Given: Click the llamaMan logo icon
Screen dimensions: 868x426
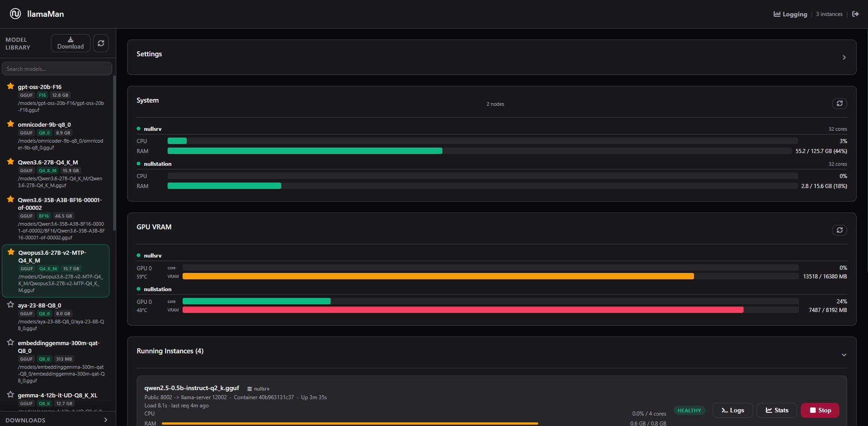Looking at the screenshot, I should pos(15,14).
